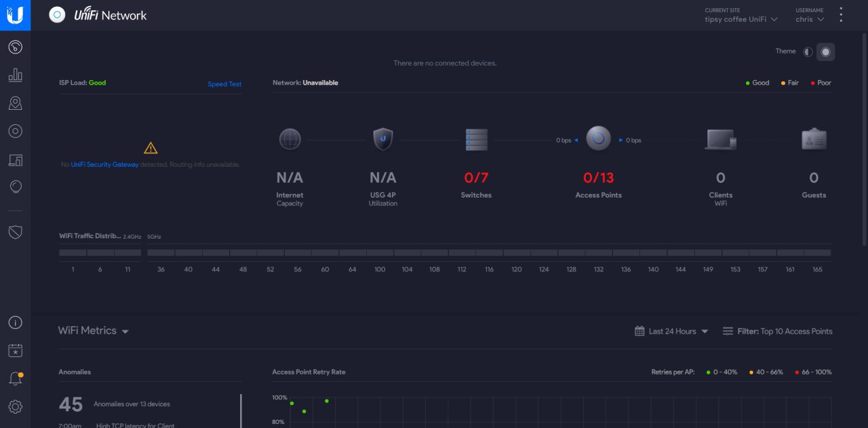Select the 2.4GHz channel 6 bar
This screenshot has width=868, height=428.
point(100,252)
